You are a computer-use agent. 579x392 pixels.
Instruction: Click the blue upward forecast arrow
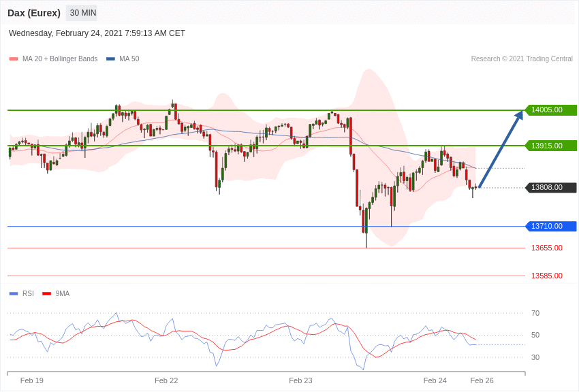tap(501, 149)
